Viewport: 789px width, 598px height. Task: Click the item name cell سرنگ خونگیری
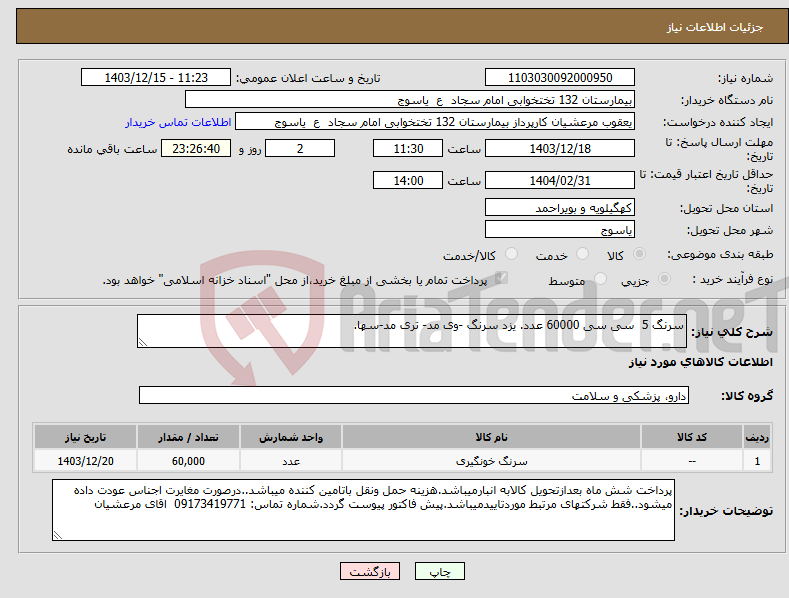[x=491, y=461]
